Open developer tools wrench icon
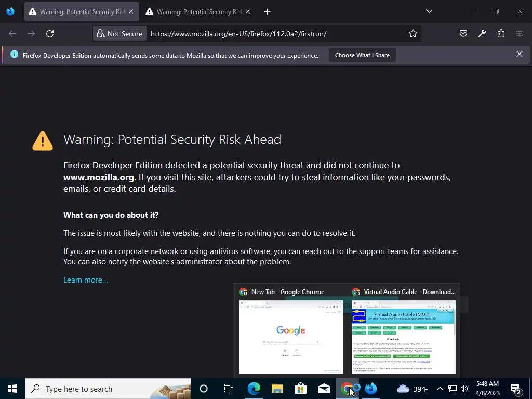Screen dimensions: 532x399 tap(482, 33)
